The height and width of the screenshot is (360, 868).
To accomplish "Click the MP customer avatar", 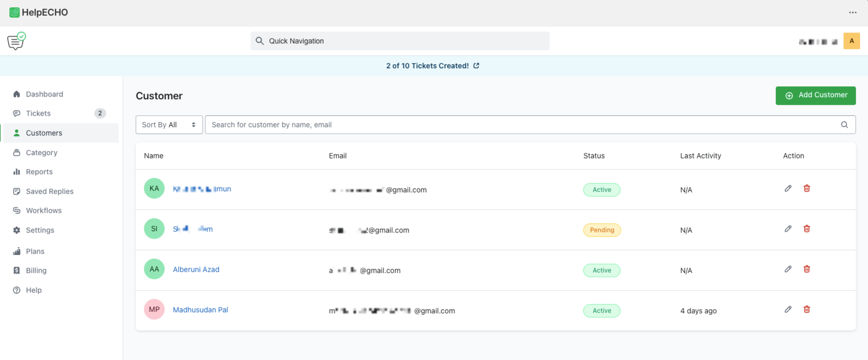I will click(154, 309).
